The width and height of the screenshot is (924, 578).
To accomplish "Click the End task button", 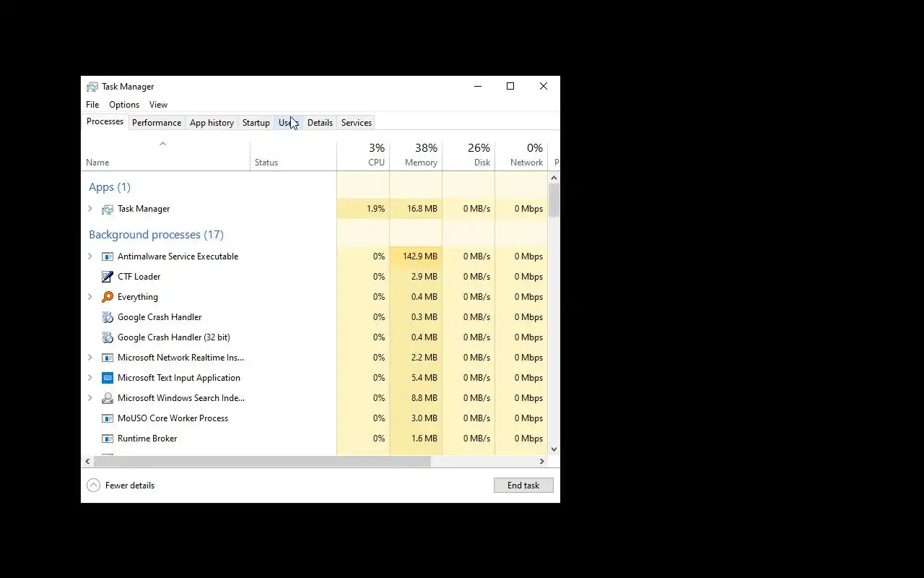I will (x=523, y=486).
